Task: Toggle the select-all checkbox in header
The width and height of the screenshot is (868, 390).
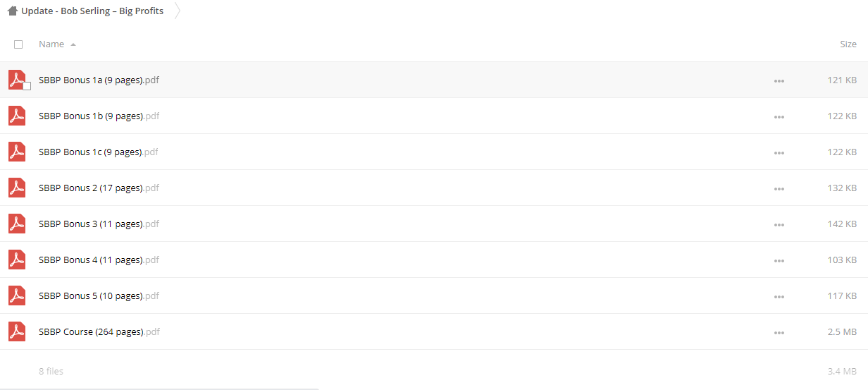Action: tap(18, 44)
